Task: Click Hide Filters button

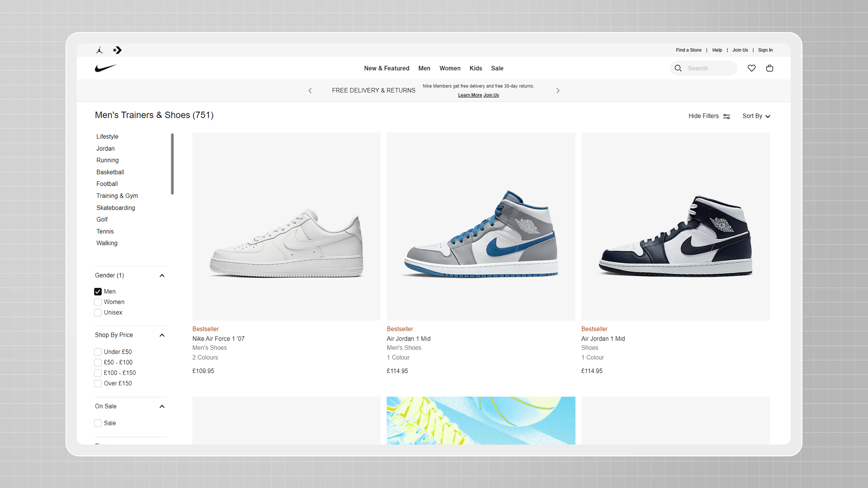Action: point(709,116)
